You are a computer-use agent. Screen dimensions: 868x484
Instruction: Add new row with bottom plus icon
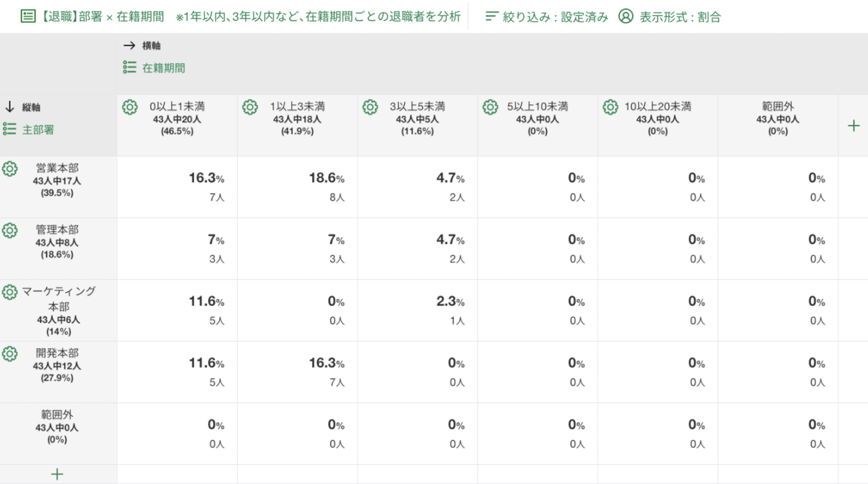pyautogui.click(x=57, y=474)
